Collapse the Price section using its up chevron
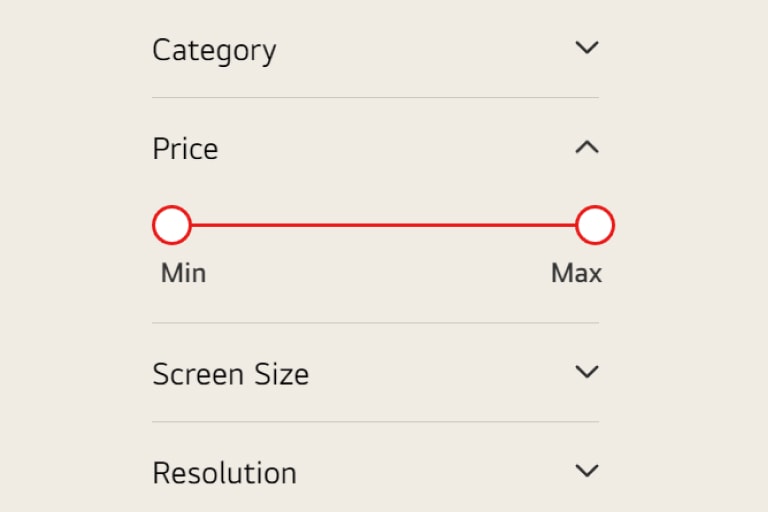The image size is (768, 512). click(x=587, y=148)
